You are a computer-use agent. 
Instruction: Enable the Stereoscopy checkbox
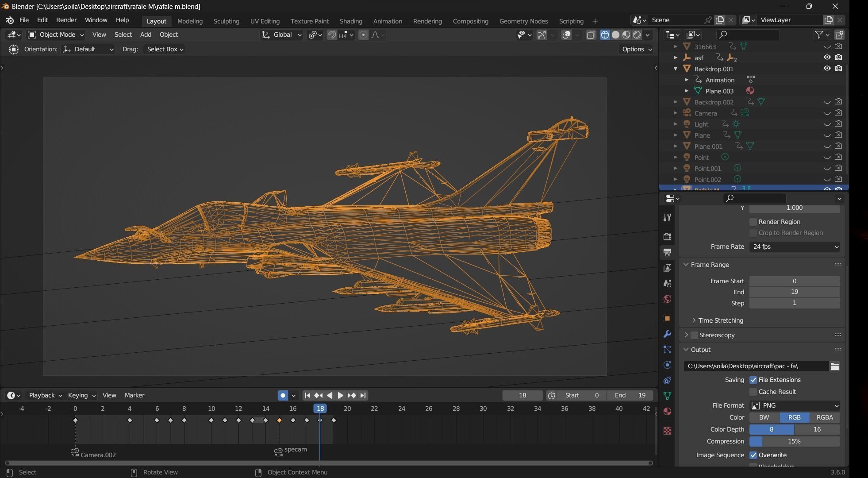click(694, 335)
